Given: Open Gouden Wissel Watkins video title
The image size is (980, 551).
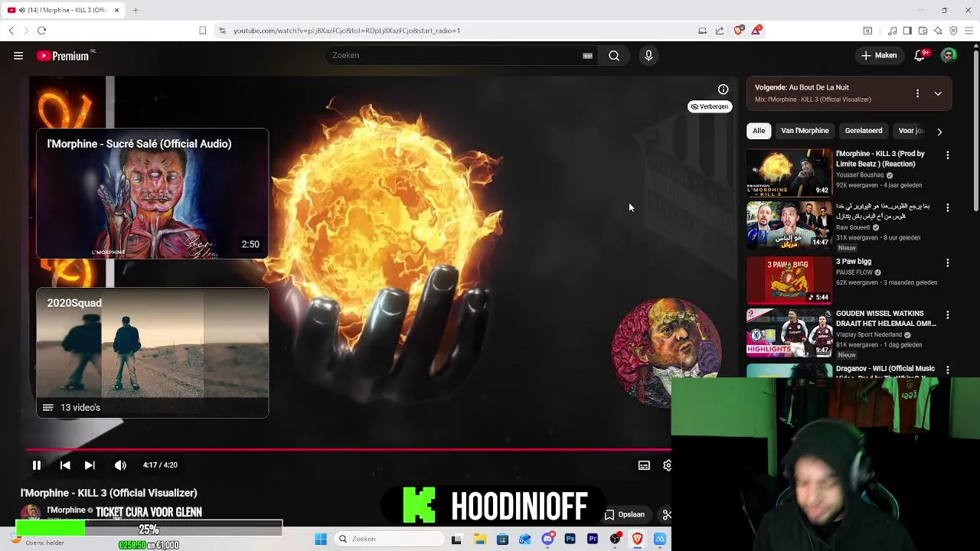Looking at the screenshot, I should 886,318.
